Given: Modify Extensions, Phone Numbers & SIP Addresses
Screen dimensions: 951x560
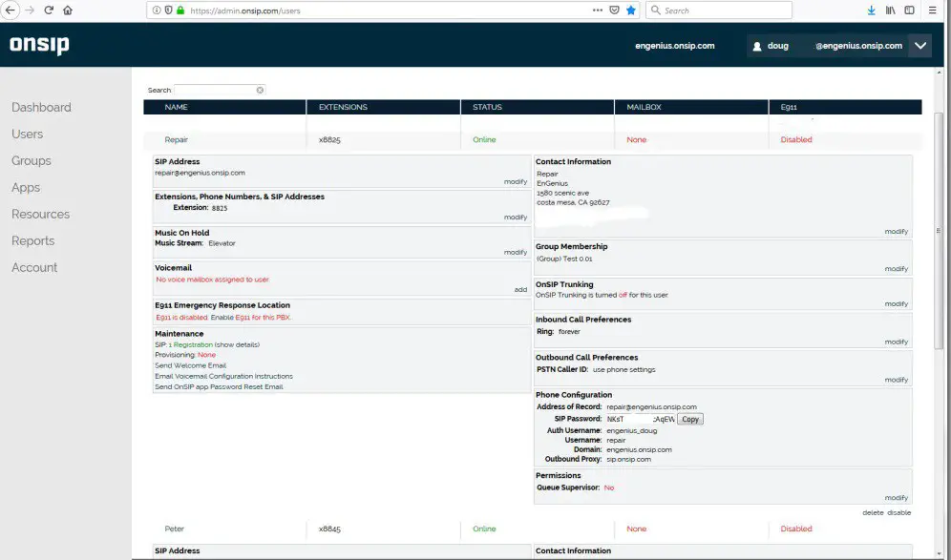Looking at the screenshot, I should tap(516, 217).
